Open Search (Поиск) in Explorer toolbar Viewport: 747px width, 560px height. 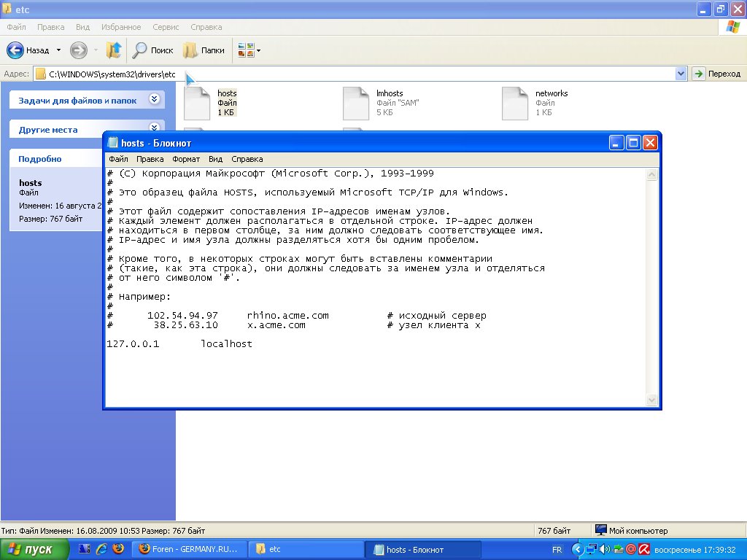point(152,50)
